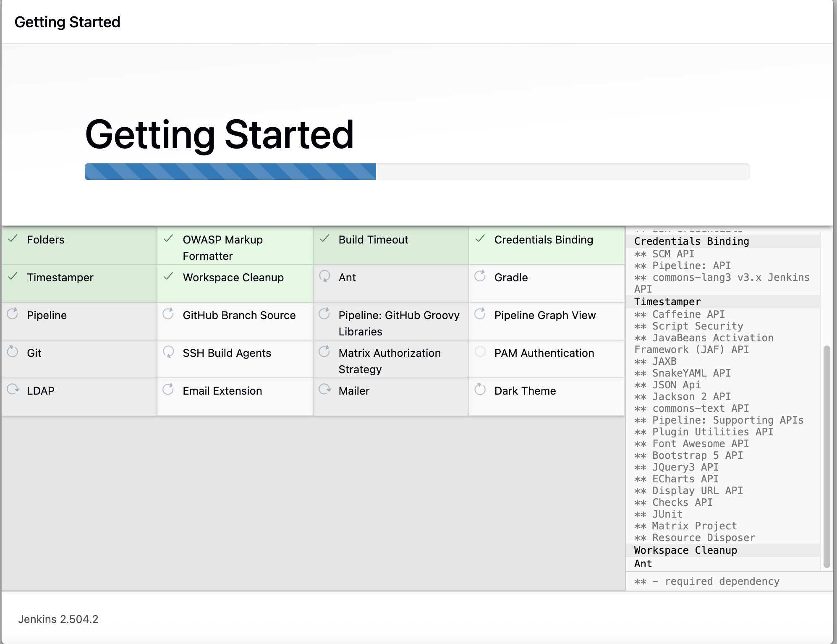Click the checkmark icon next to Folders
This screenshot has height=644, width=837.
(x=13, y=239)
